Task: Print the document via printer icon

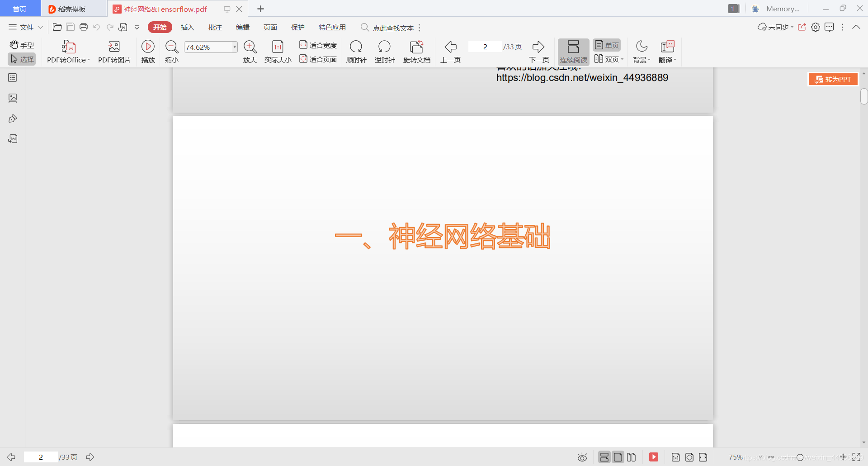Action: tap(84, 27)
